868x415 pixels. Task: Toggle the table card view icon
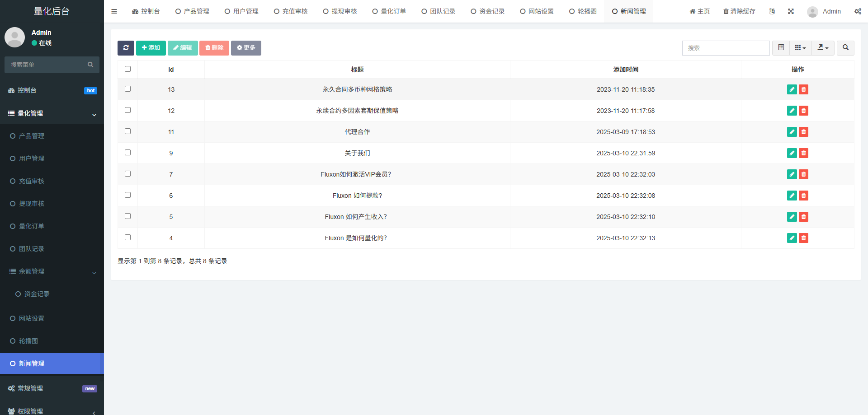click(x=781, y=48)
